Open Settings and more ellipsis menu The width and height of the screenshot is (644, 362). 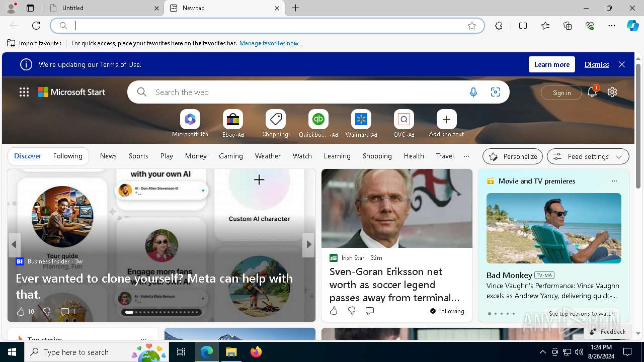click(612, 26)
